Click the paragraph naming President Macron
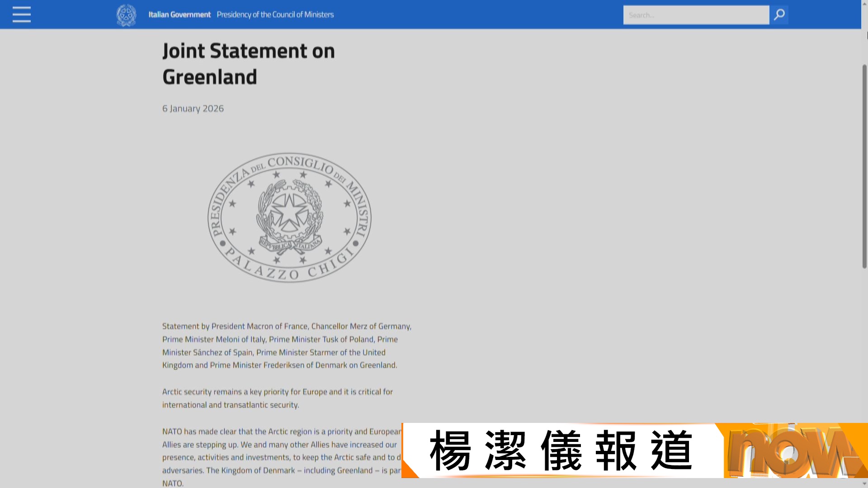This screenshot has width=868, height=488. pos(287,345)
